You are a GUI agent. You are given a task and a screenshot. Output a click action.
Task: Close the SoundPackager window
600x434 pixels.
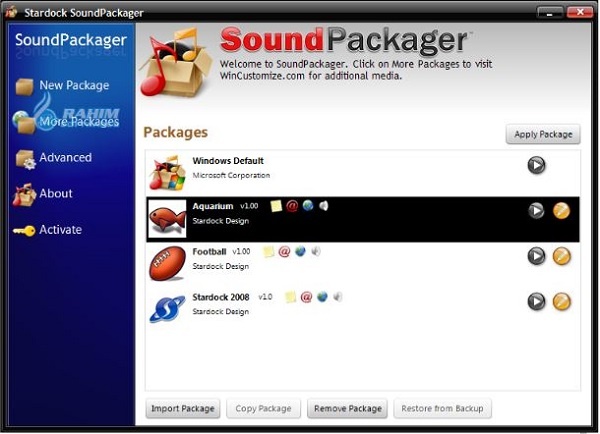click(580, 12)
